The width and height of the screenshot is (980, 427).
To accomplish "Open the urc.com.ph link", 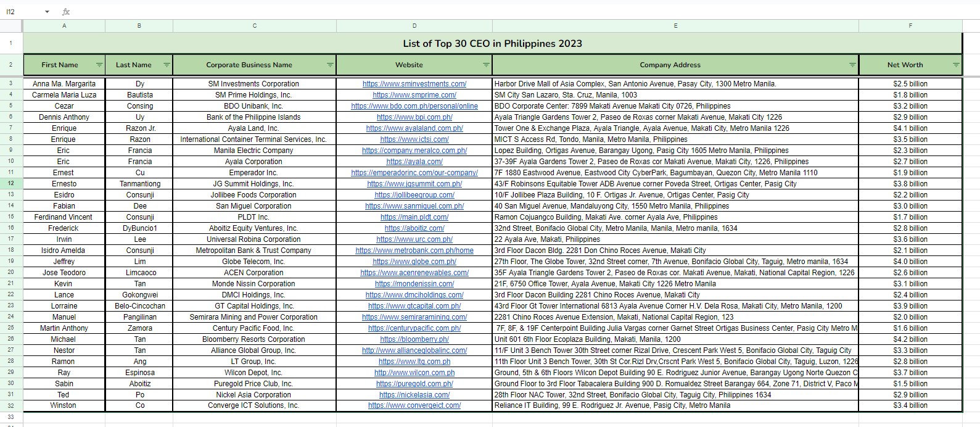I will pos(414,239).
